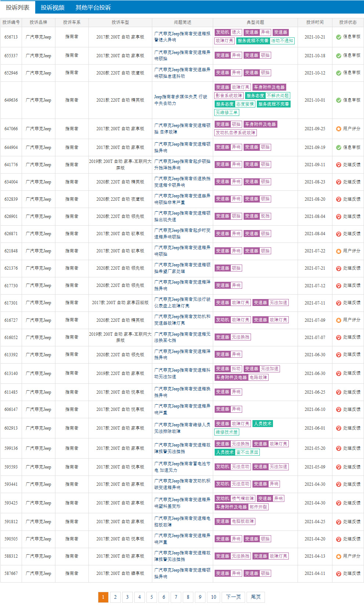Click the 维修技术差 tag
The width and height of the screenshot is (364, 605).
pos(227,432)
